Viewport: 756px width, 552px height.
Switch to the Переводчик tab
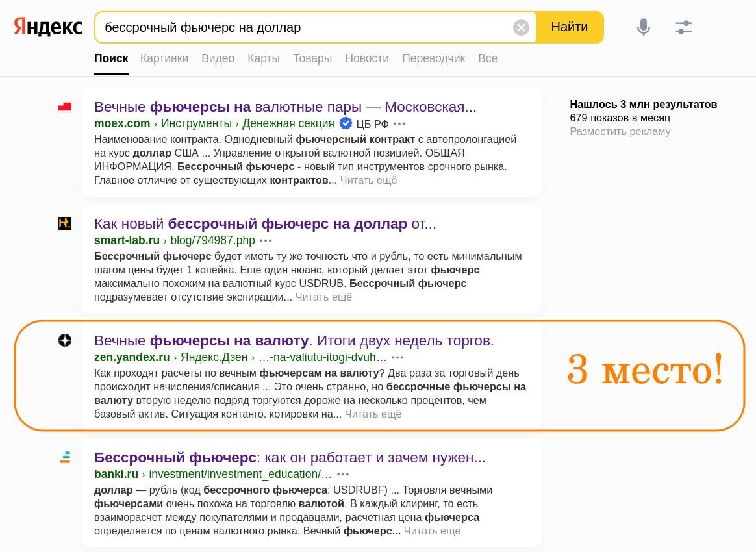[x=433, y=58]
